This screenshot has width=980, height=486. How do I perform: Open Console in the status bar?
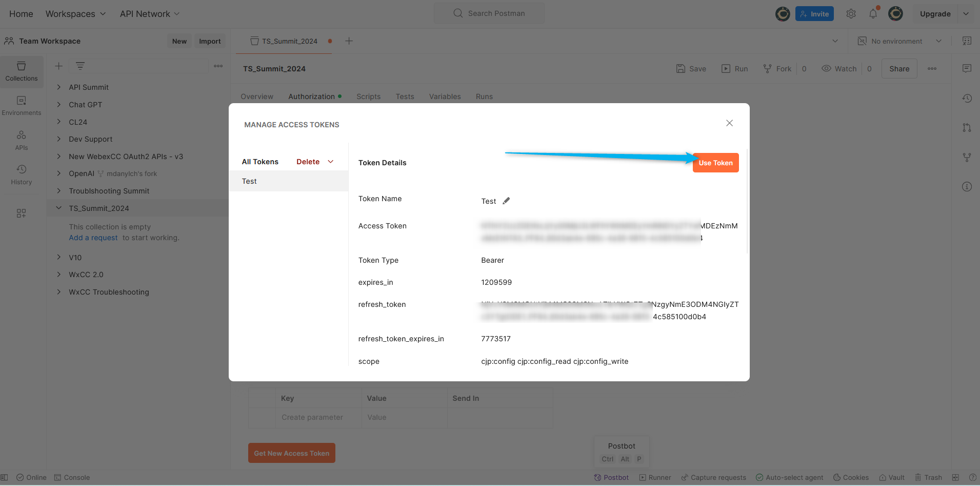pyautogui.click(x=72, y=477)
